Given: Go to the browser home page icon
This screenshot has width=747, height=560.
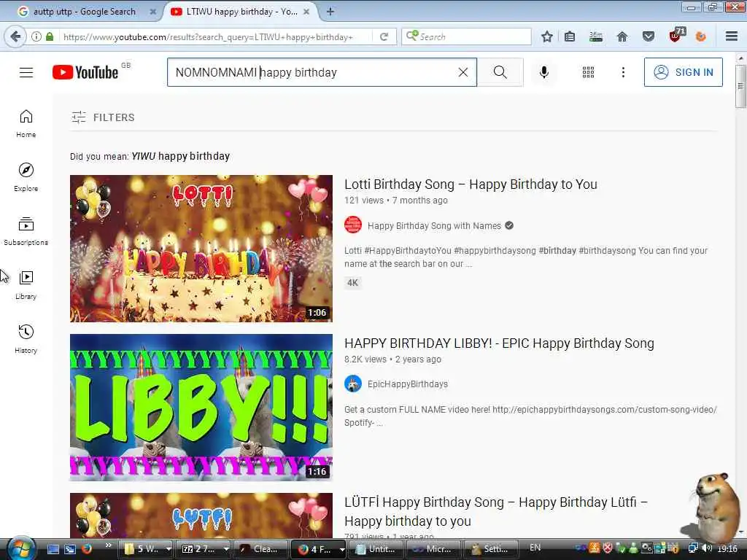Looking at the screenshot, I should (x=622, y=36).
